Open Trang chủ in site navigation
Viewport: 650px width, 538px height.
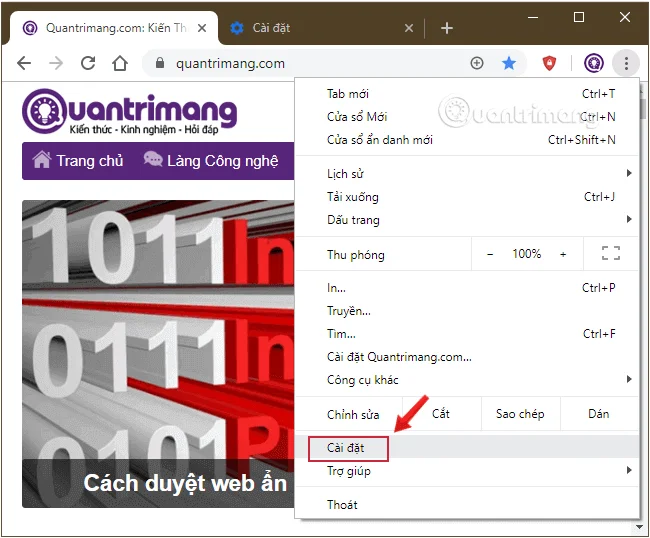(78, 161)
